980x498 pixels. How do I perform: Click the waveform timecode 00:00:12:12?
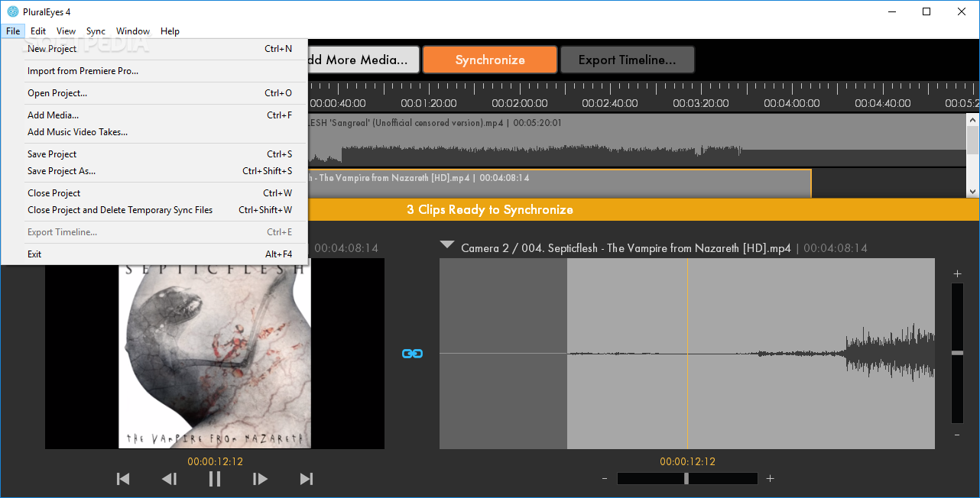click(x=687, y=461)
